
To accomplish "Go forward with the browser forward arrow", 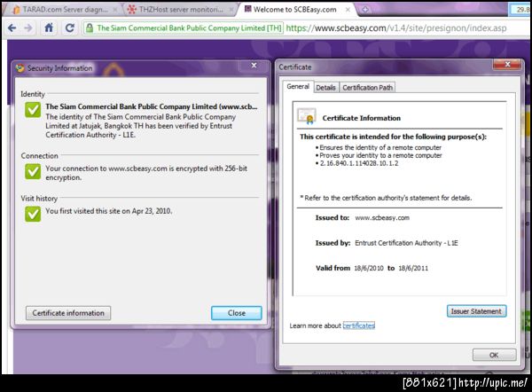I will pos(28,27).
